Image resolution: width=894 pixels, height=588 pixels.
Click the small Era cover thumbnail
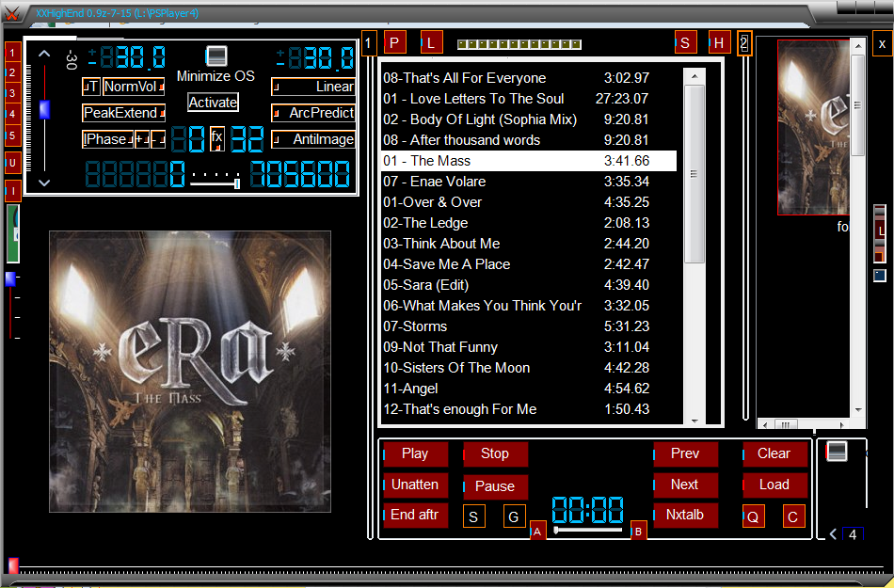(813, 128)
